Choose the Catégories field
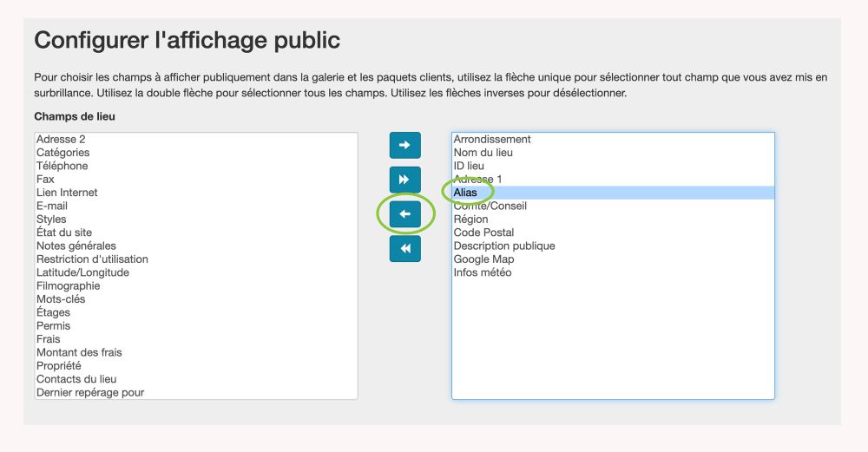Viewport: 868px width, 452px height. tap(62, 153)
